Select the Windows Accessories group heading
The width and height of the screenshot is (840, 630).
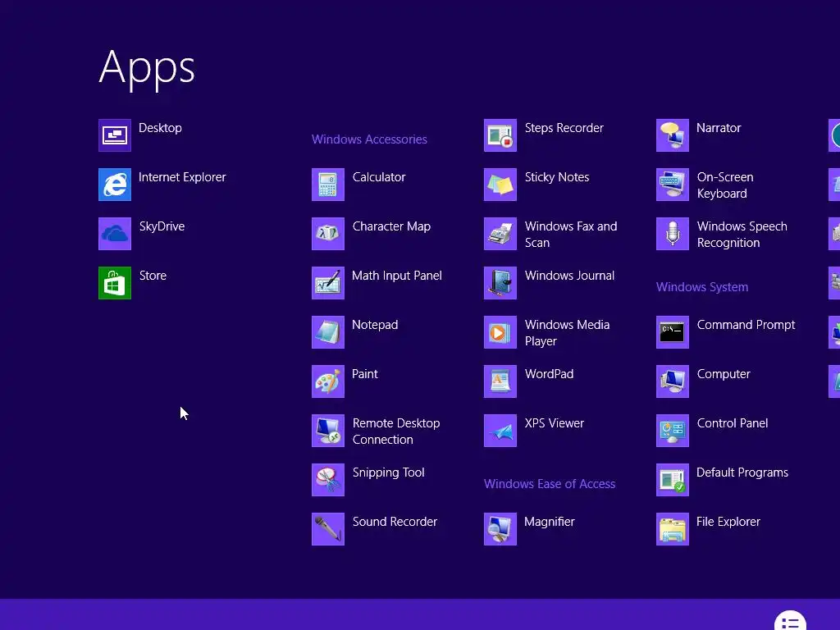pos(369,139)
